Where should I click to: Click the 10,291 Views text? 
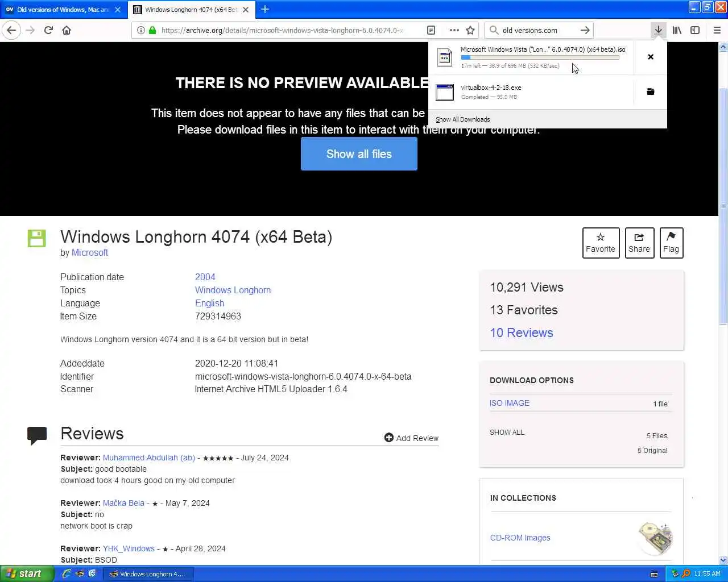tap(527, 288)
